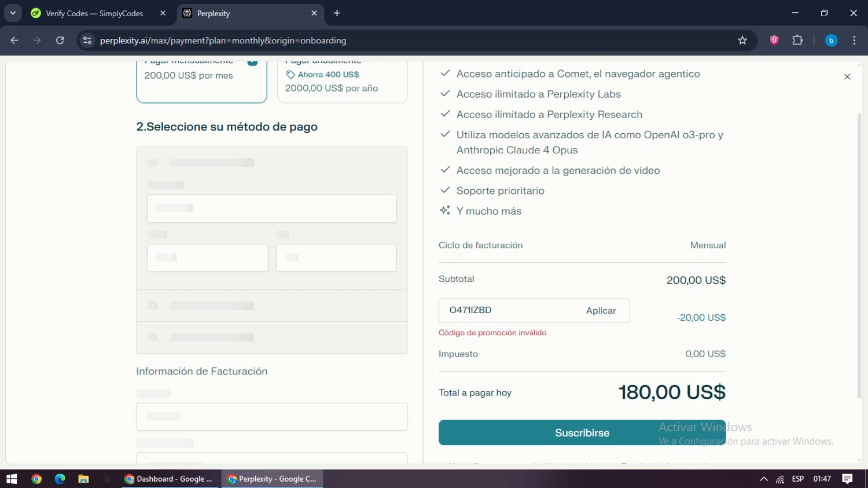Click the address bar URL
The height and width of the screenshot is (488, 868).
[x=223, y=41]
